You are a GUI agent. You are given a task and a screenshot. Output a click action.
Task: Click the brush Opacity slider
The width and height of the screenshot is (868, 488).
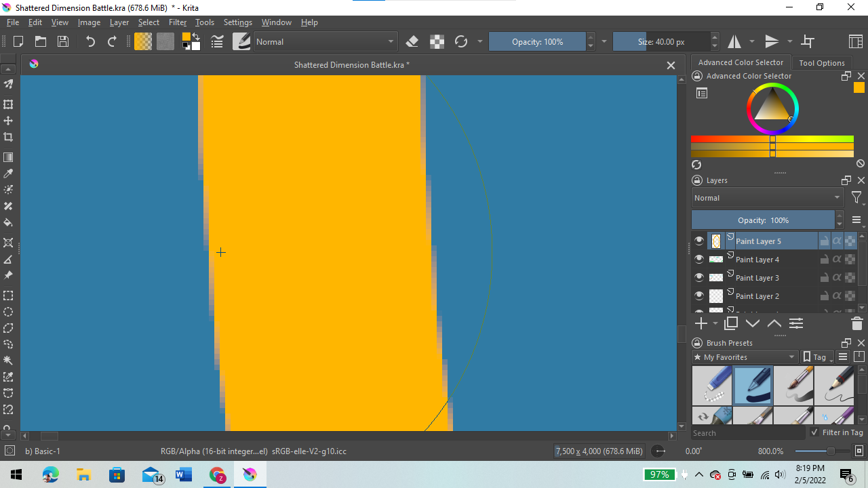(537, 41)
